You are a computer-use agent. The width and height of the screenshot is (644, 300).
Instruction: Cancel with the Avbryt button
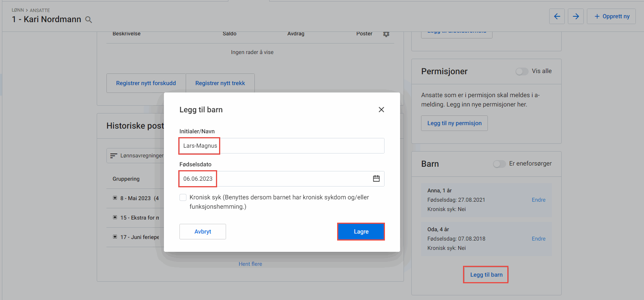click(202, 232)
